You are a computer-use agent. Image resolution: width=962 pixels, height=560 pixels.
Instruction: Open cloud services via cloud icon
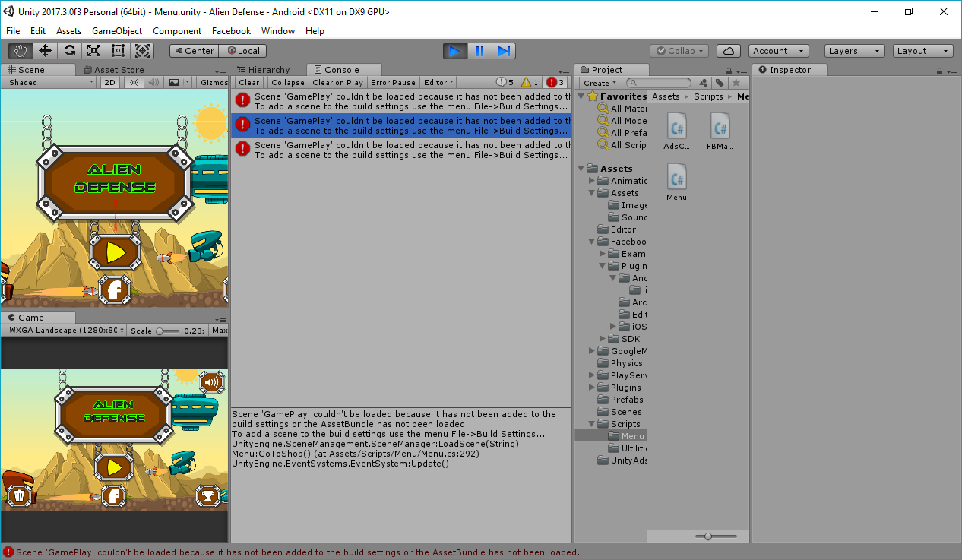pyautogui.click(x=729, y=51)
